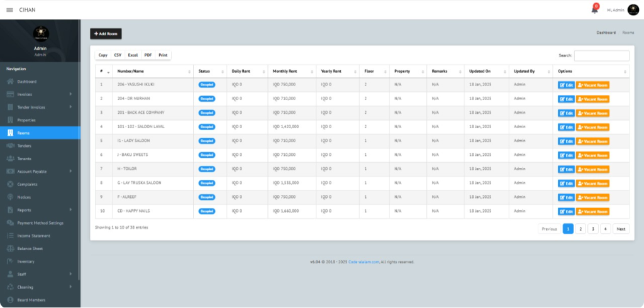Open the notification bell alerts

point(594,9)
